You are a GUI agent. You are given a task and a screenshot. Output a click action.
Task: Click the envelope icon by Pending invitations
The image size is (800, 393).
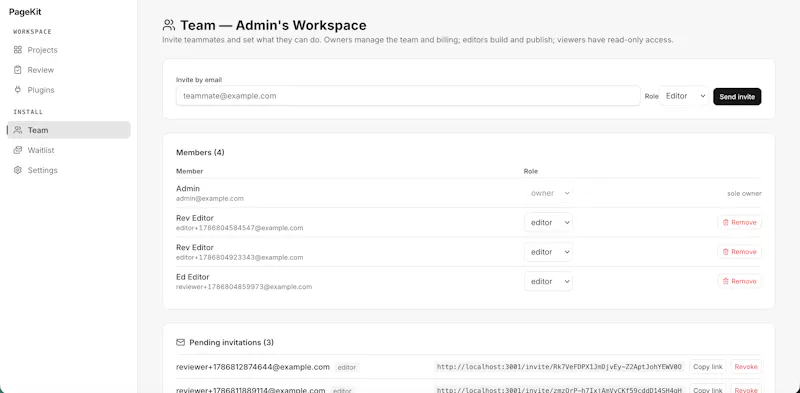(180, 342)
